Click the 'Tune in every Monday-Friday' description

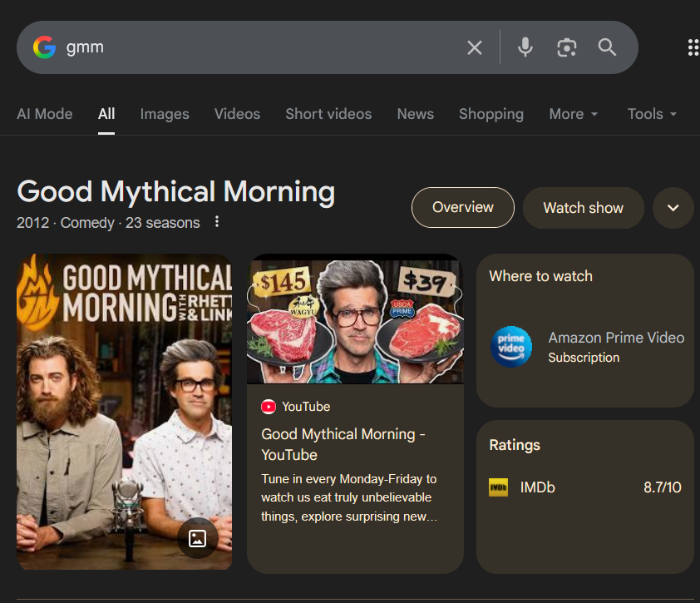(x=349, y=497)
